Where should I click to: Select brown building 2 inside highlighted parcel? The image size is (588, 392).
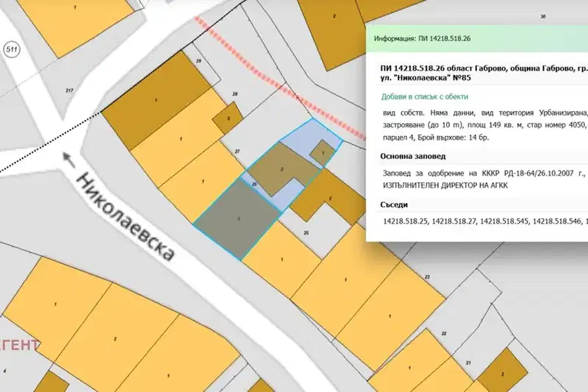[x=282, y=169]
